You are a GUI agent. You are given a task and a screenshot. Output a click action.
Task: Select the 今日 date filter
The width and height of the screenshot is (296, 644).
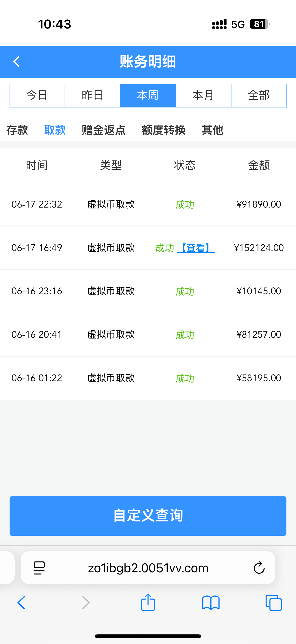click(x=37, y=96)
